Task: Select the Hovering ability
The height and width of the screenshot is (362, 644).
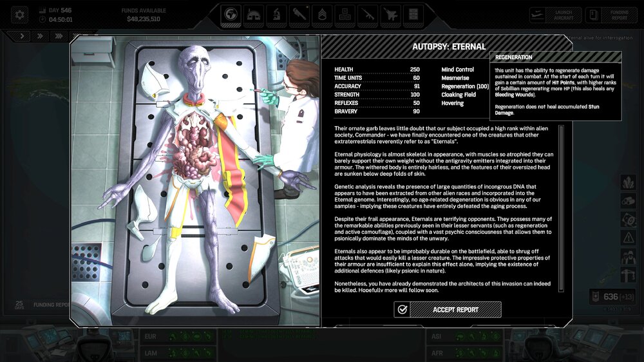Action: click(452, 103)
